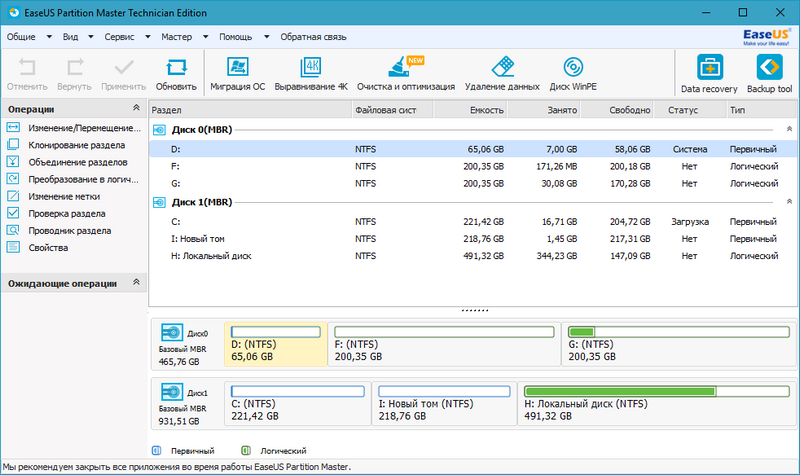Click the Диск 0(MBR) header disk icon

(159, 130)
